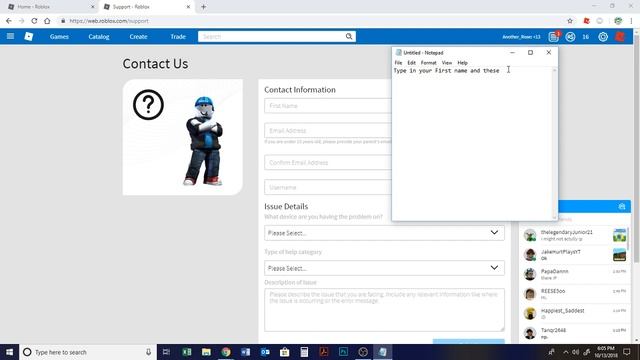
Task: Click the taskbar clock showing 6:05 PM
Action: (x=605, y=352)
